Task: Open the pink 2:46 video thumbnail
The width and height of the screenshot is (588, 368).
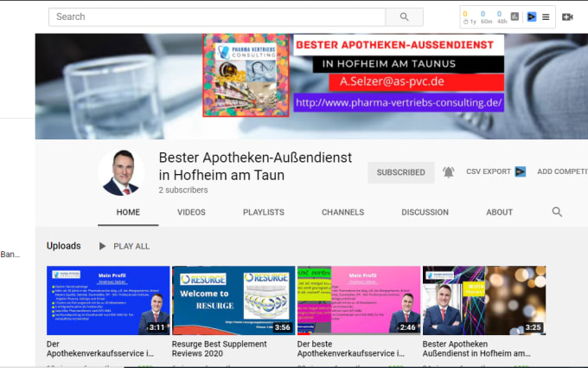Action: pyautogui.click(x=359, y=300)
